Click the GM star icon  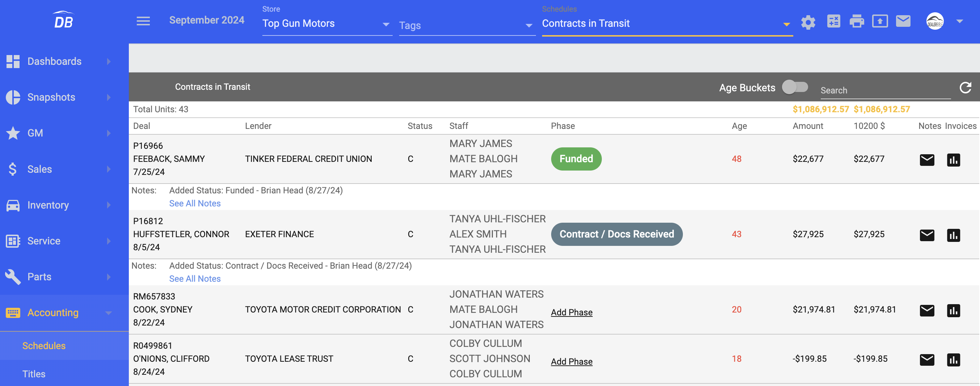click(x=13, y=133)
